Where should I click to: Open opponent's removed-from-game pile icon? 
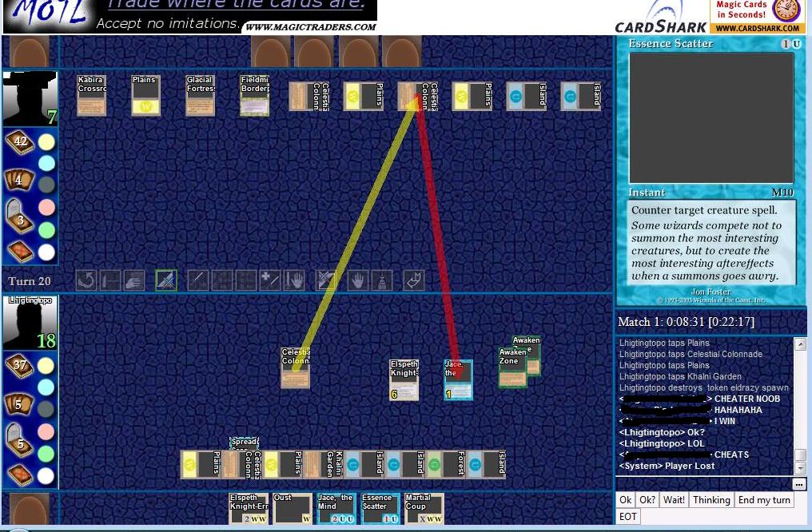point(20,252)
